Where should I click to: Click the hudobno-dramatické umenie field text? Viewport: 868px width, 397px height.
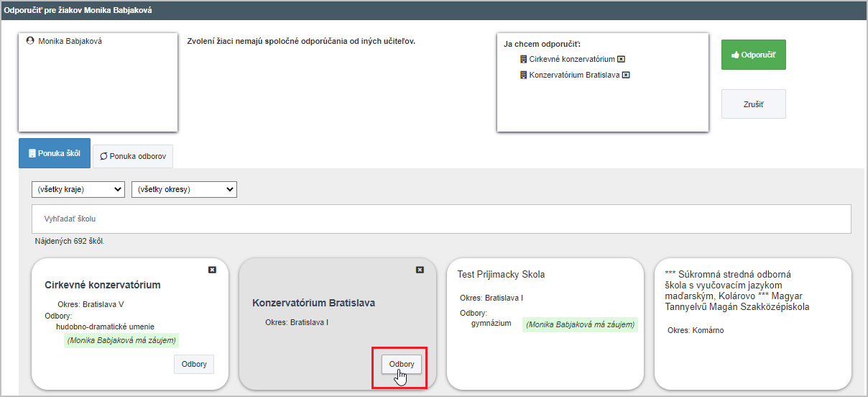(105, 327)
